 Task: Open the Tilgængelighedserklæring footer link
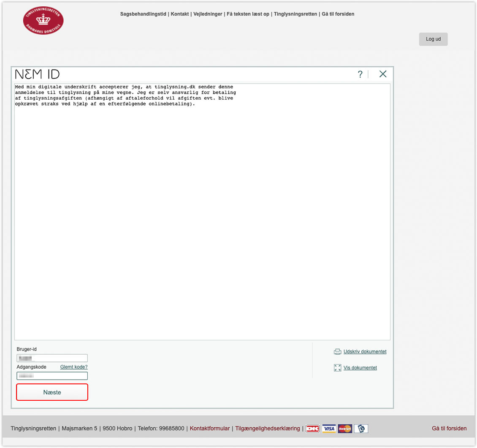point(268,429)
